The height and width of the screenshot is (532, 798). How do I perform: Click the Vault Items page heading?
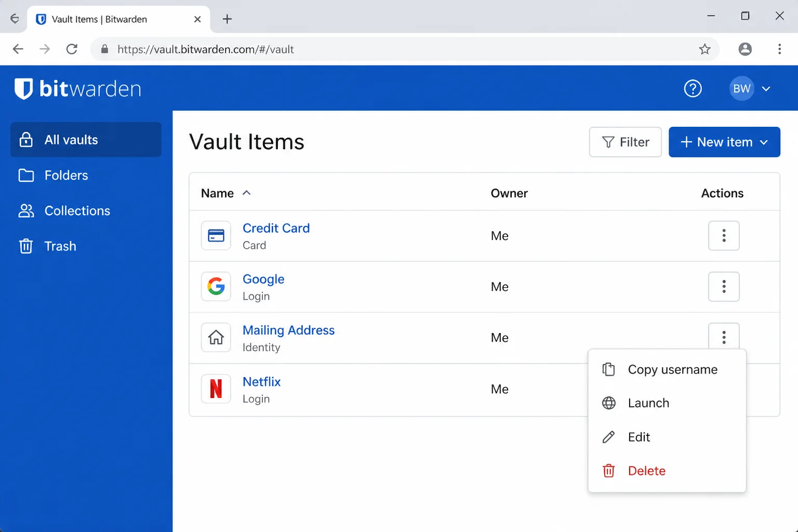(246, 142)
